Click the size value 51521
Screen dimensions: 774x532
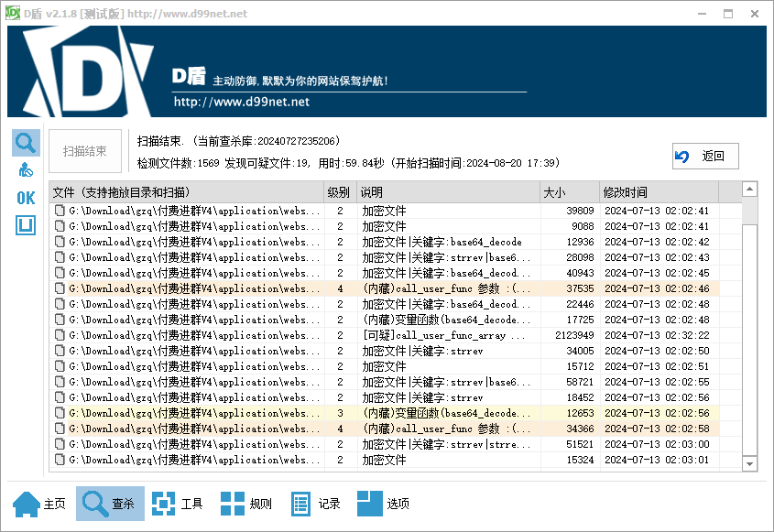tap(580, 444)
